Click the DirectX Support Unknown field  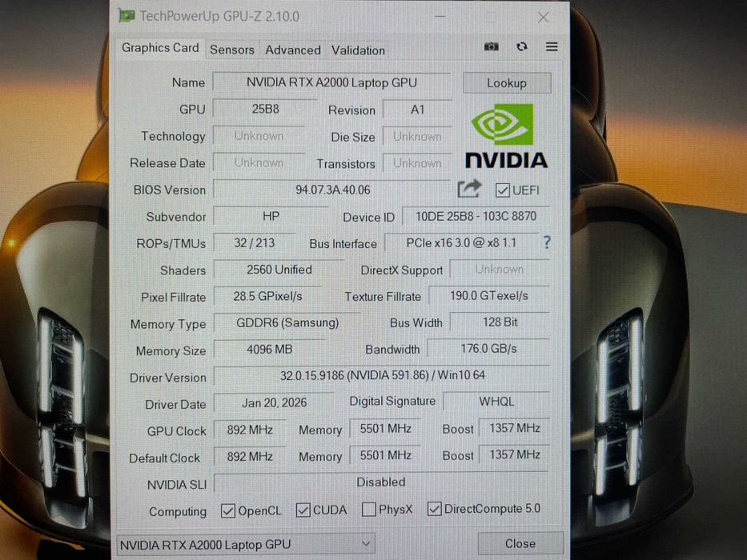click(x=500, y=269)
